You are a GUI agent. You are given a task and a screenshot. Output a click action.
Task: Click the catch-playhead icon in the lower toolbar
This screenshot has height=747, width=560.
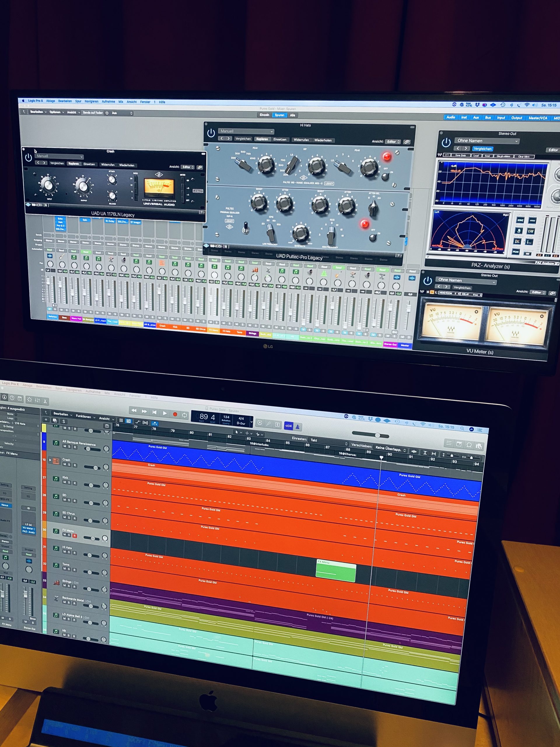click(155, 424)
